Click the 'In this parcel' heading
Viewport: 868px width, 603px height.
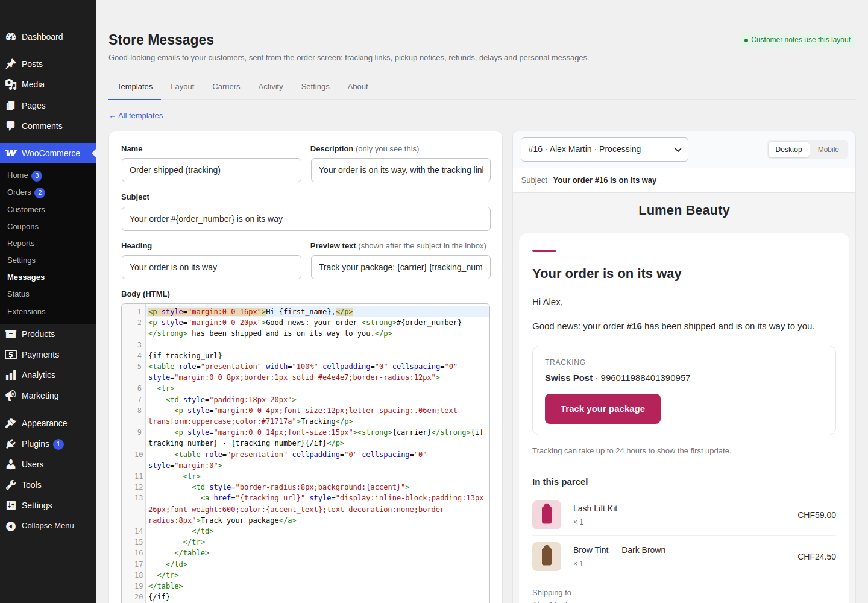point(560,482)
